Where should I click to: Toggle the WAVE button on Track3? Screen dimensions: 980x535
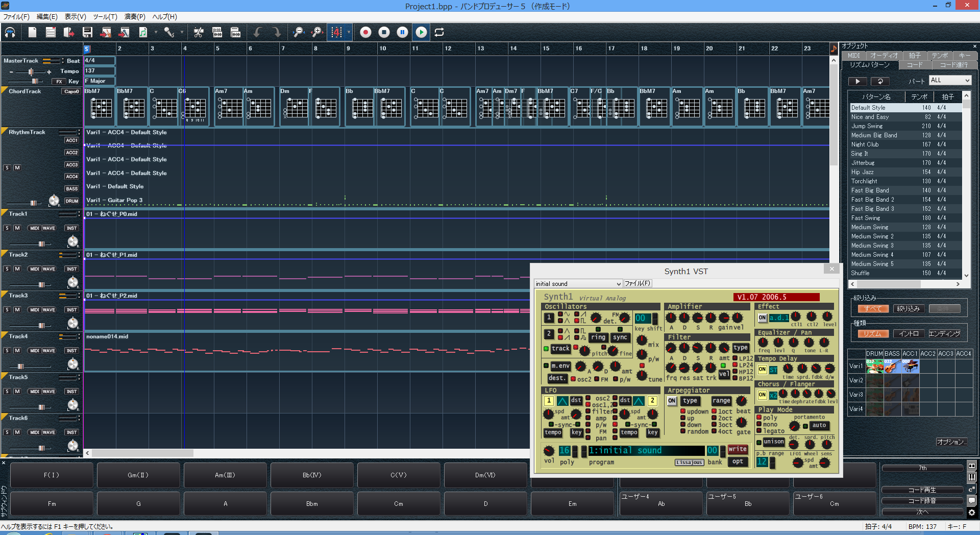pyautogui.click(x=49, y=310)
